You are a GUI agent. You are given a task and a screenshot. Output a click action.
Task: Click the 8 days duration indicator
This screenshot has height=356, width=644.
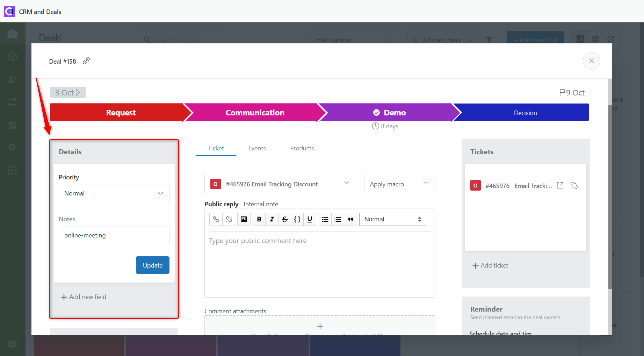[x=385, y=126]
